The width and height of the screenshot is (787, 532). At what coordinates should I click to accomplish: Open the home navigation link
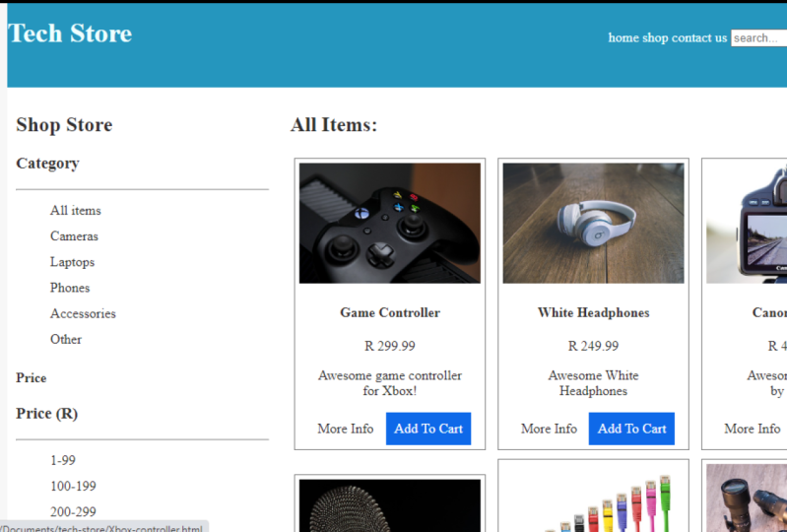click(623, 38)
